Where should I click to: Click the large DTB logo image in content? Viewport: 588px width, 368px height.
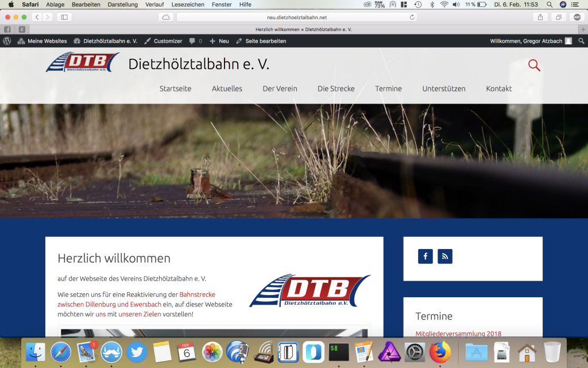pyautogui.click(x=310, y=290)
